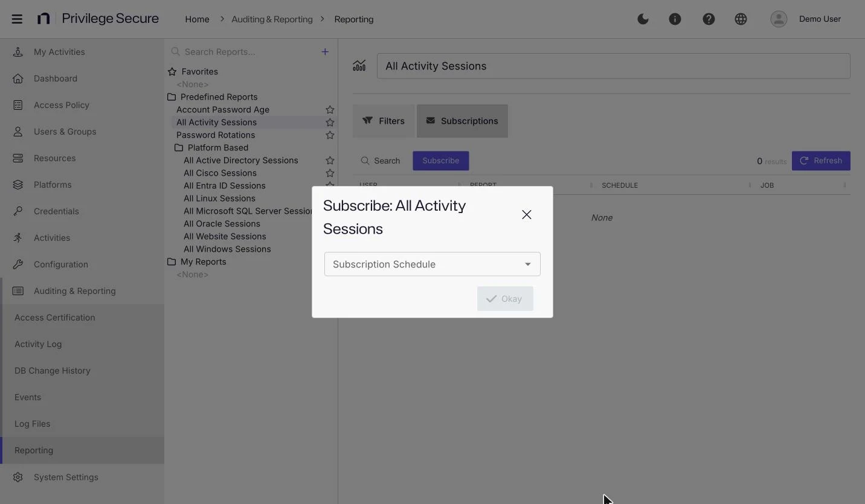
Task: Open the language globe icon
Action: [741, 19]
